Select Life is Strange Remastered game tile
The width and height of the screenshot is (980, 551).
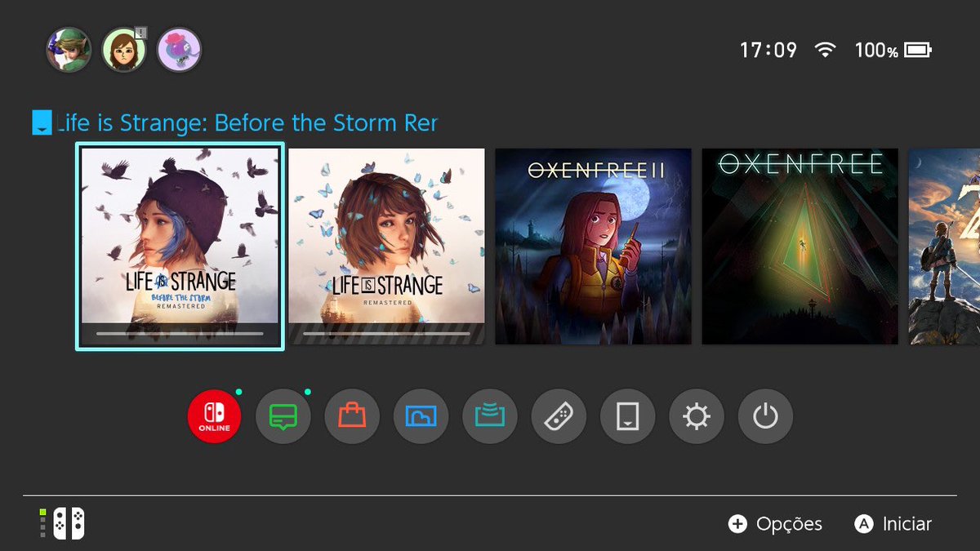386,247
